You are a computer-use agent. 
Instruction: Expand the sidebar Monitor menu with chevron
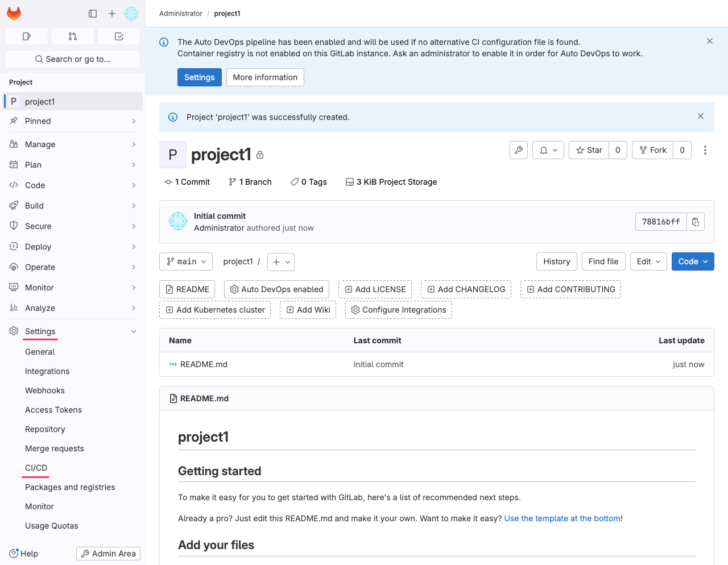coord(73,288)
